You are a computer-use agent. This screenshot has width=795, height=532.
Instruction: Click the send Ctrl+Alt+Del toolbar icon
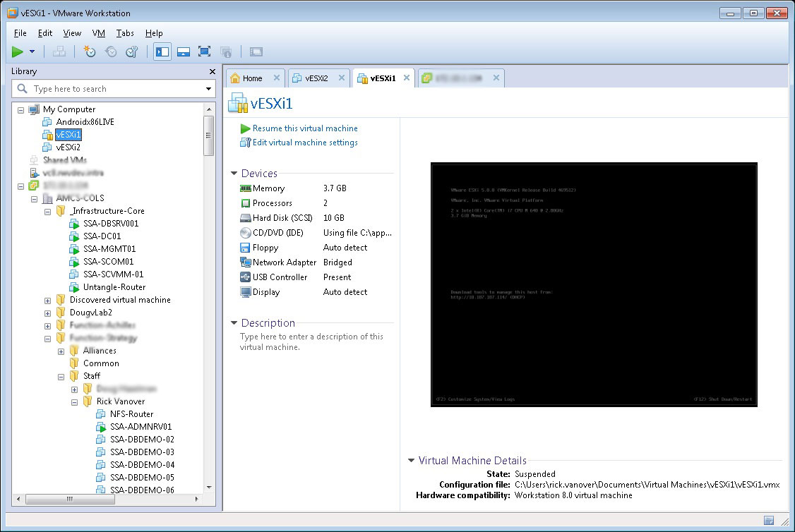(x=59, y=52)
